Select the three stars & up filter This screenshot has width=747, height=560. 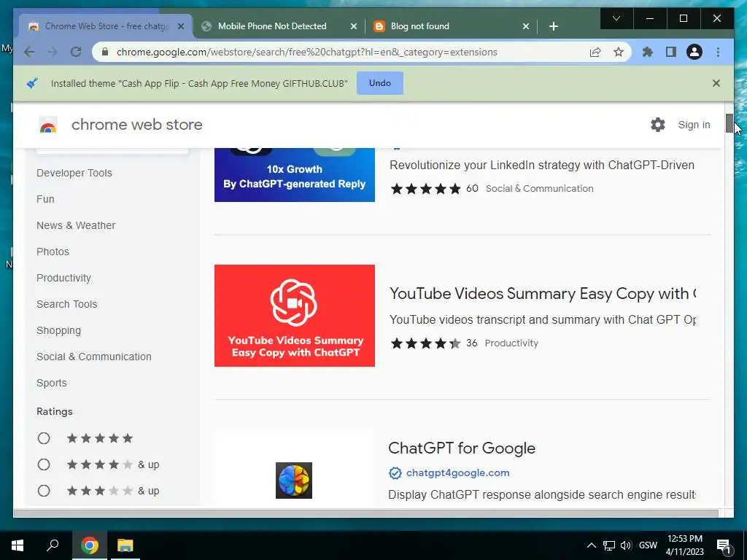[44, 491]
